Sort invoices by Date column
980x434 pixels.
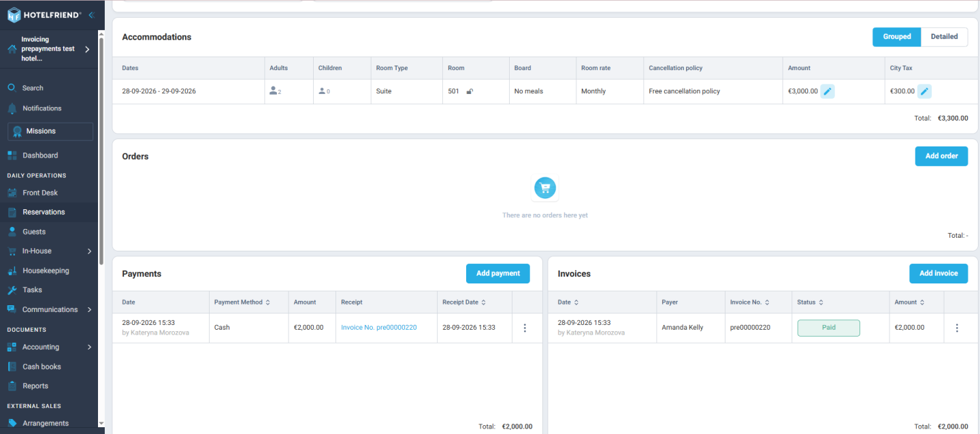click(576, 302)
